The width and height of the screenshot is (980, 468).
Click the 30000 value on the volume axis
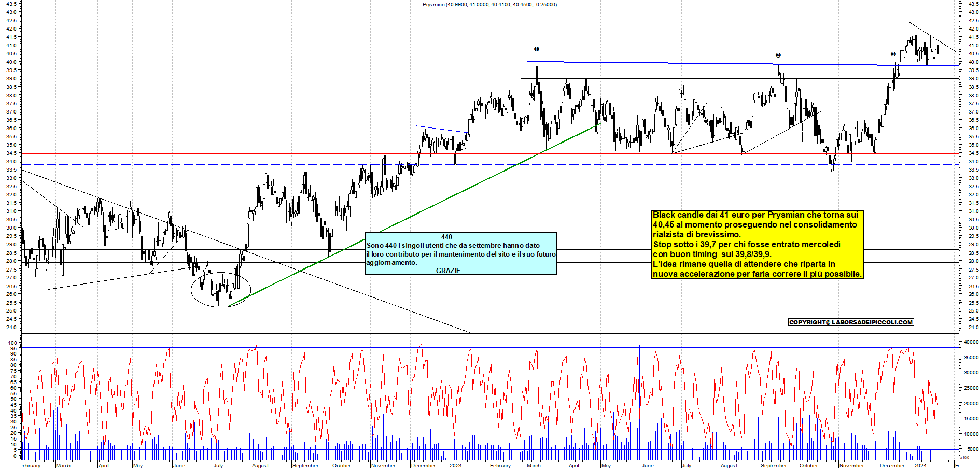point(971,373)
